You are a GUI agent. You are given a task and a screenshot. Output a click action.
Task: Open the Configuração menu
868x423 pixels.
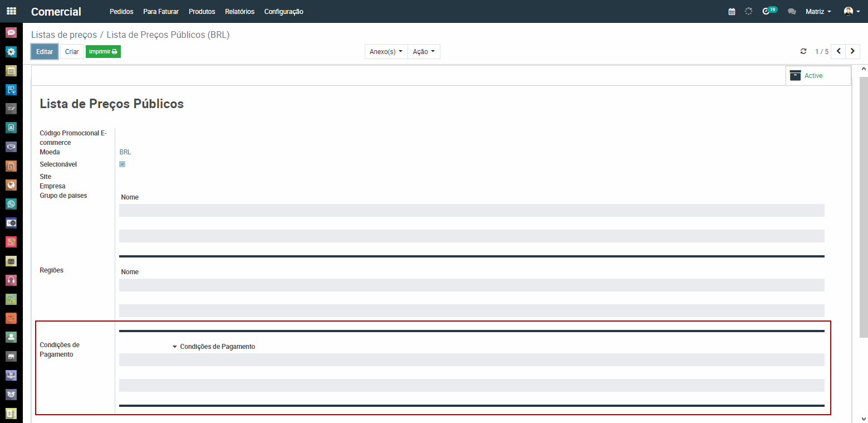[283, 12]
